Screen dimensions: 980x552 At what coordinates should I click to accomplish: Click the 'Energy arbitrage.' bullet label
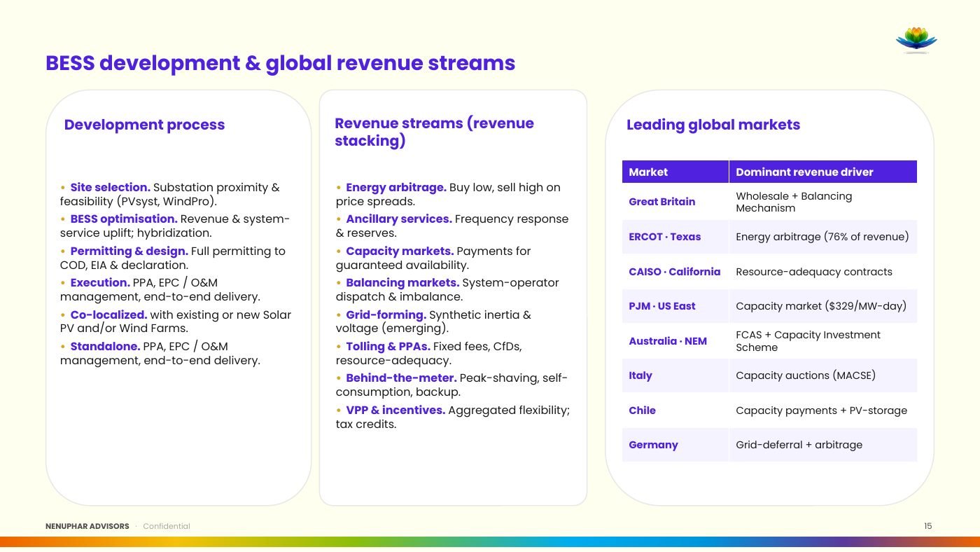[396, 187]
